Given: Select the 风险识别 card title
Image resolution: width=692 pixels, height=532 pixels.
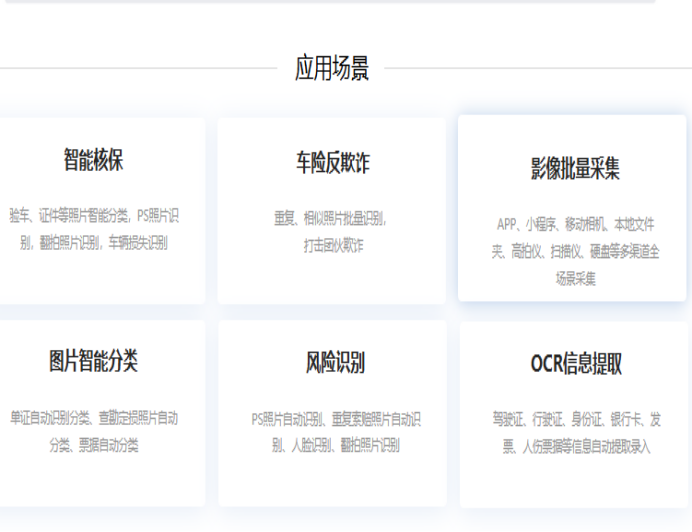Looking at the screenshot, I should (335, 363).
